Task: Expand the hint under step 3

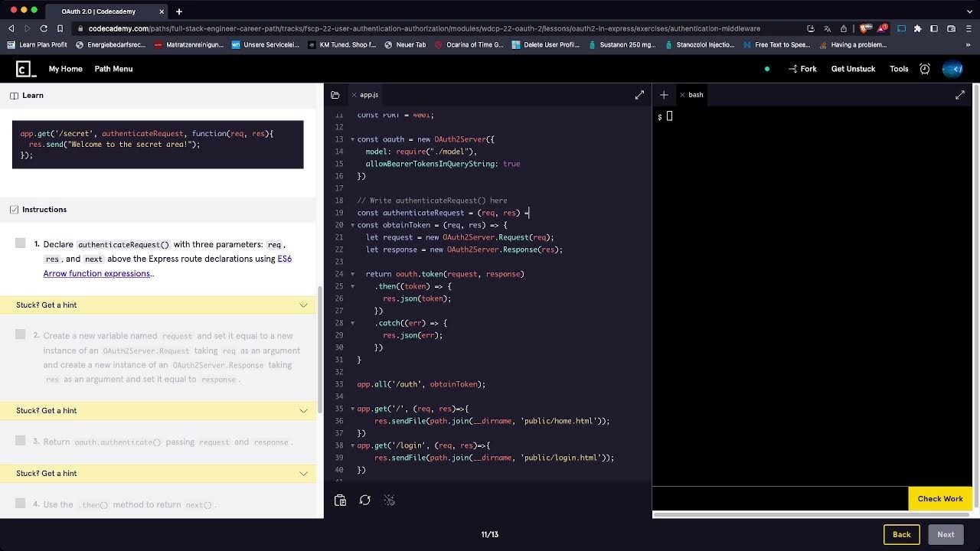Action: [158, 474]
